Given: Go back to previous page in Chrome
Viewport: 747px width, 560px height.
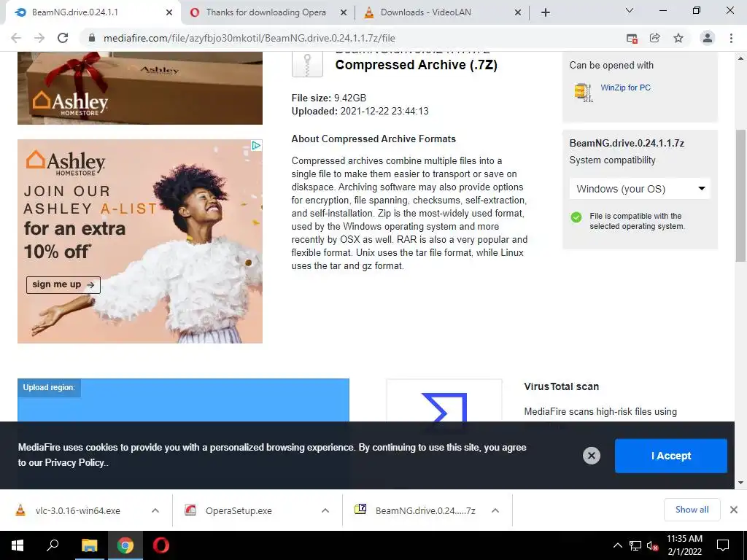Looking at the screenshot, I should [x=16, y=38].
